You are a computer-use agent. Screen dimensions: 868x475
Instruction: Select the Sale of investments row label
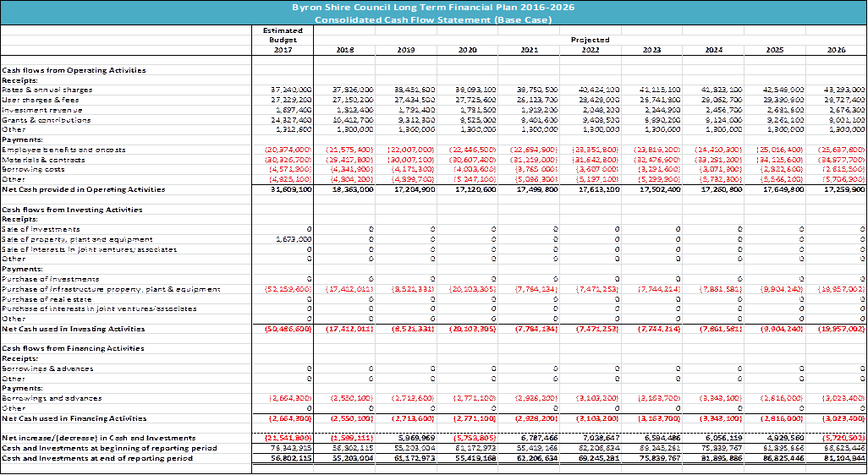click(x=41, y=229)
